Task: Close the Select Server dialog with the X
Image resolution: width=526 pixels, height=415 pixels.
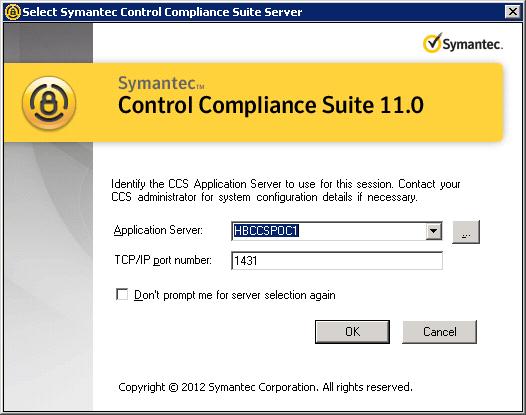Action: click(x=513, y=12)
